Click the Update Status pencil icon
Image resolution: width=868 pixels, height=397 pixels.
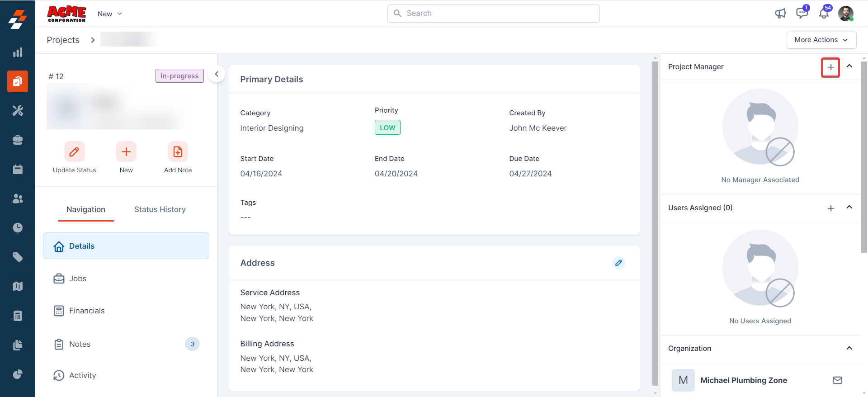coord(74,152)
